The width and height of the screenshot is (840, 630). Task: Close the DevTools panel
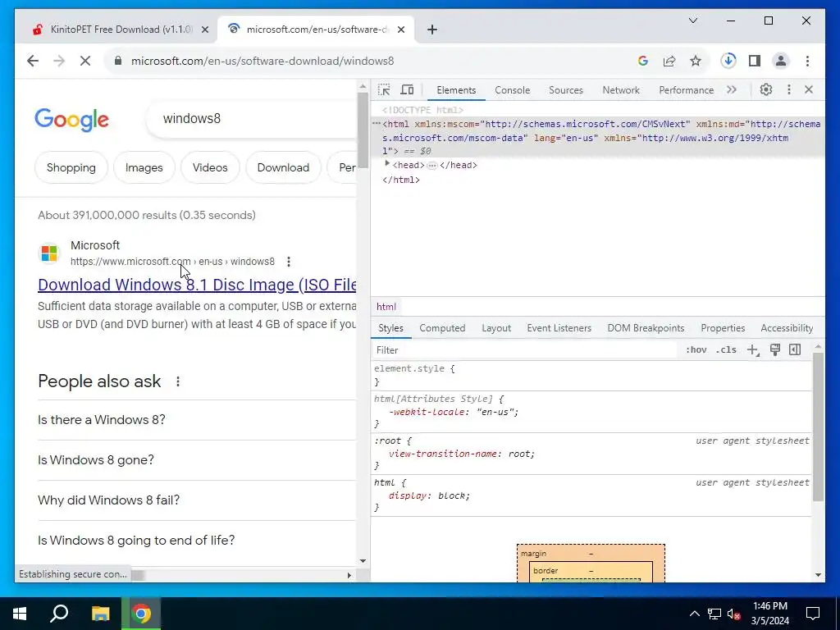tap(809, 89)
